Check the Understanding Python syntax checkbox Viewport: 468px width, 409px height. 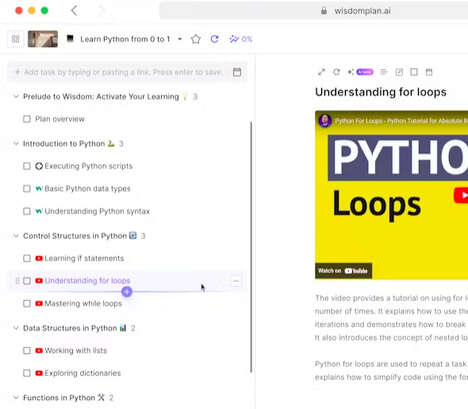pyautogui.click(x=27, y=211)
